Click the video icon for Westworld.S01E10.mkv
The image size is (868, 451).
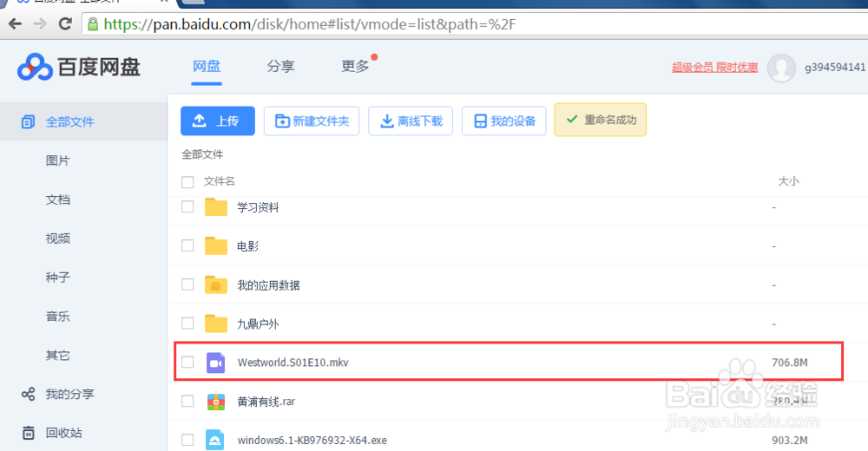tap(216, 363)
